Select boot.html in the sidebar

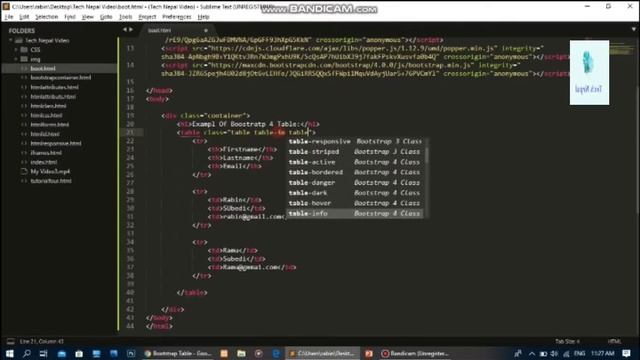tap(42, 69)
